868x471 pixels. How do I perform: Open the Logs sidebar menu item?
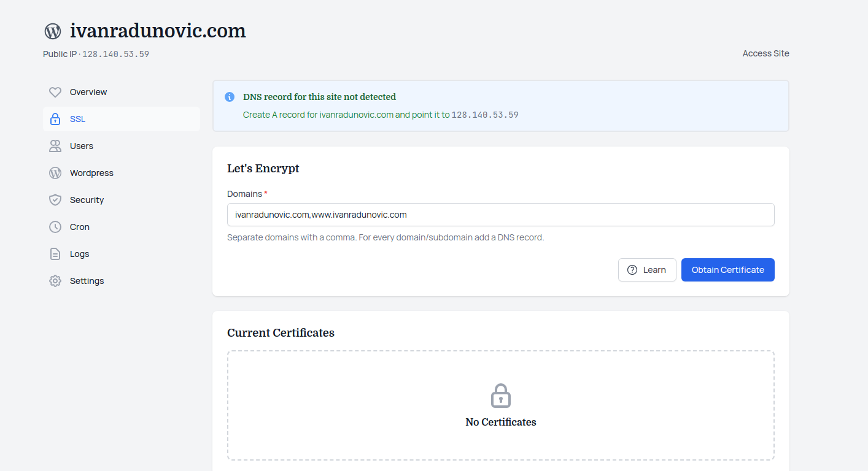coord(79,254)
